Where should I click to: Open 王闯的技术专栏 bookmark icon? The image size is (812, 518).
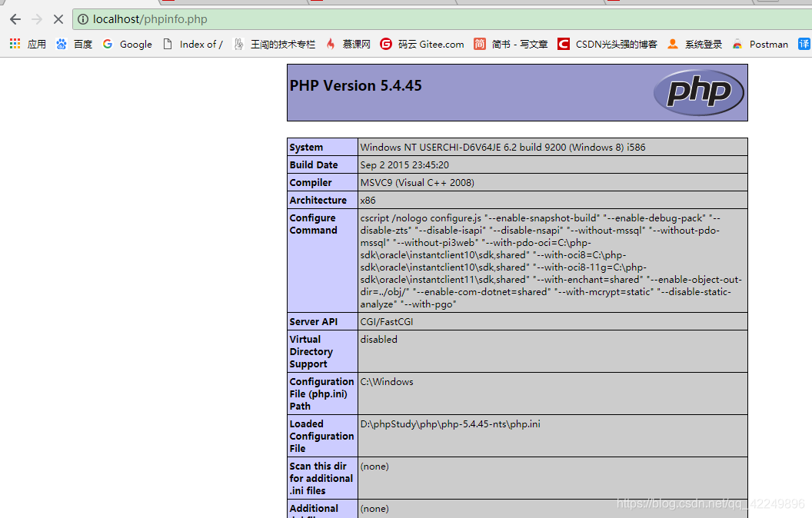click(238, 44)
